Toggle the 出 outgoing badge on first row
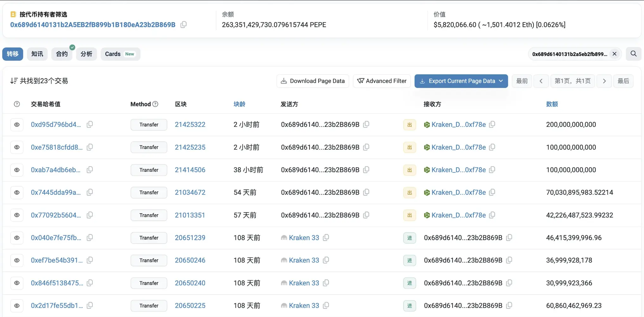644x317 pixels. click(x=409, y=124)
